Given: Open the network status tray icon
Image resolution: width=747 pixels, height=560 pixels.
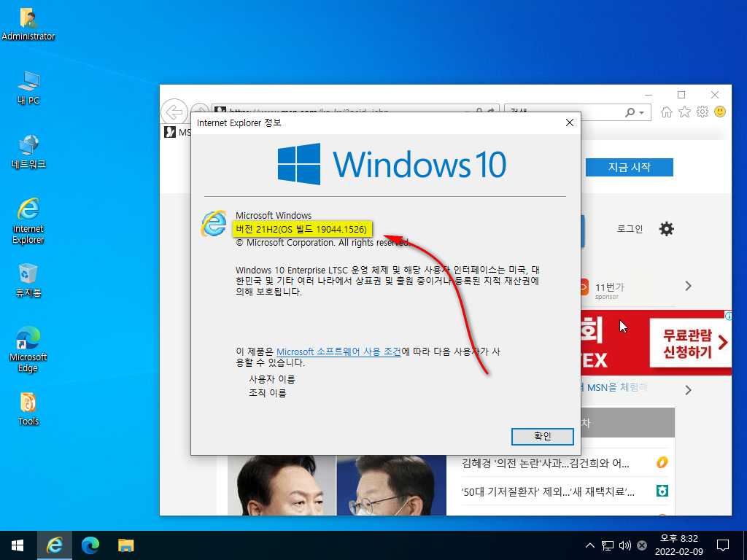Looking at the screenshot, I should (608, 545).
